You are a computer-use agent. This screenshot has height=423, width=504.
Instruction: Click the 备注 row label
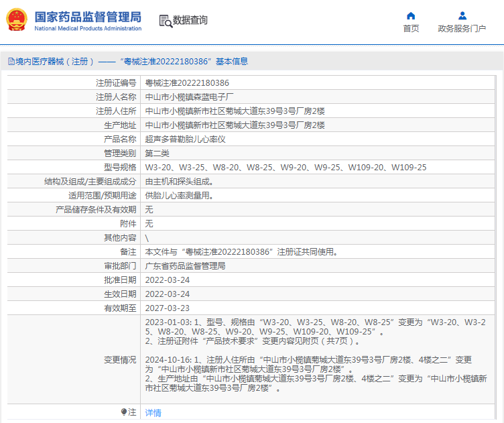click(x=128, y=251)
